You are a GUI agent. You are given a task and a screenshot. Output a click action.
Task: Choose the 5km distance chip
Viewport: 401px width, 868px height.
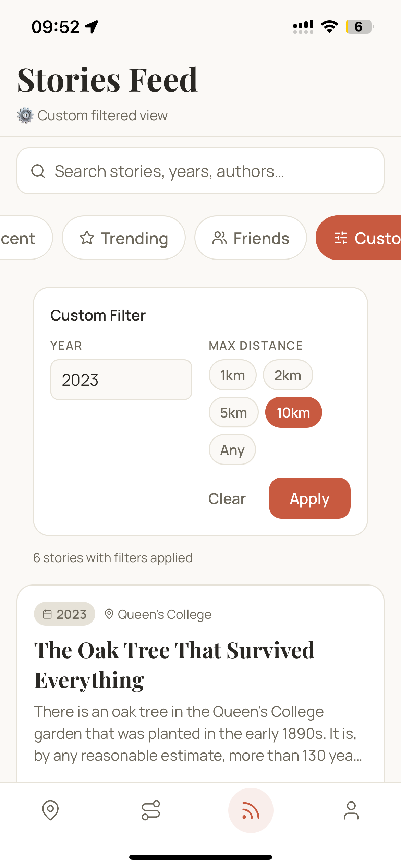tap(234, 412)
